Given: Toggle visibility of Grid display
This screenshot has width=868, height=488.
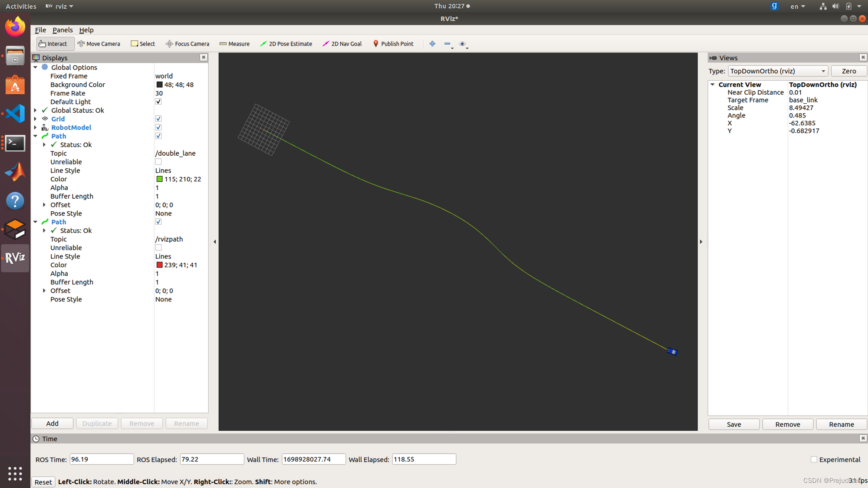Looking at the screenshot, I should tap(158, 118).
